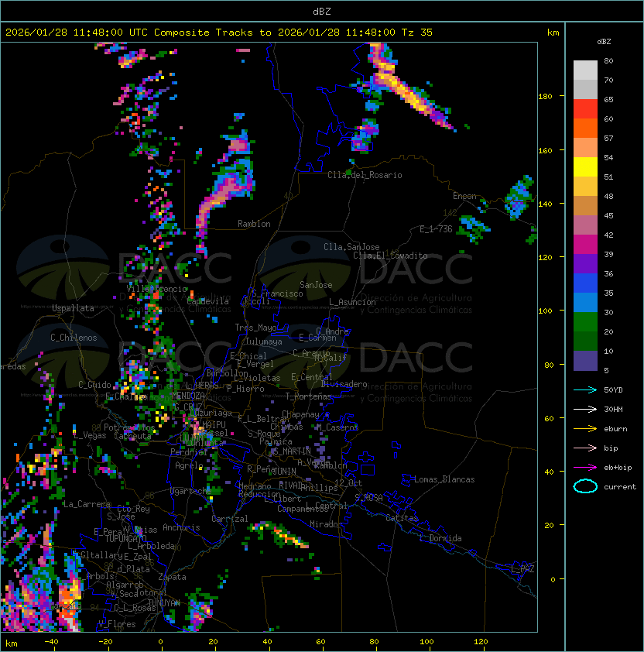Viewport: 644px width, 652px height.
Task: Click the '80' label atop the dBZ scale
Action: [x=608, y=60]
